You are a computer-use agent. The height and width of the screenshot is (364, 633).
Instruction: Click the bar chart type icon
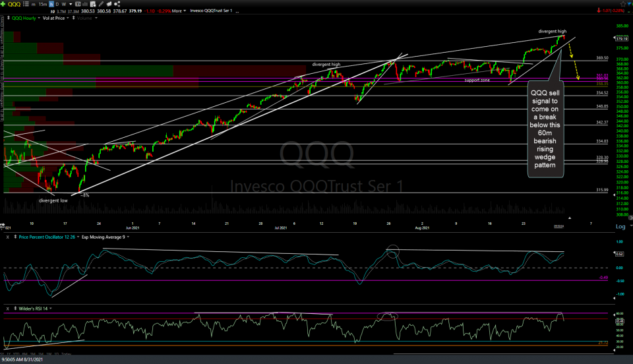tap(85, 4)
